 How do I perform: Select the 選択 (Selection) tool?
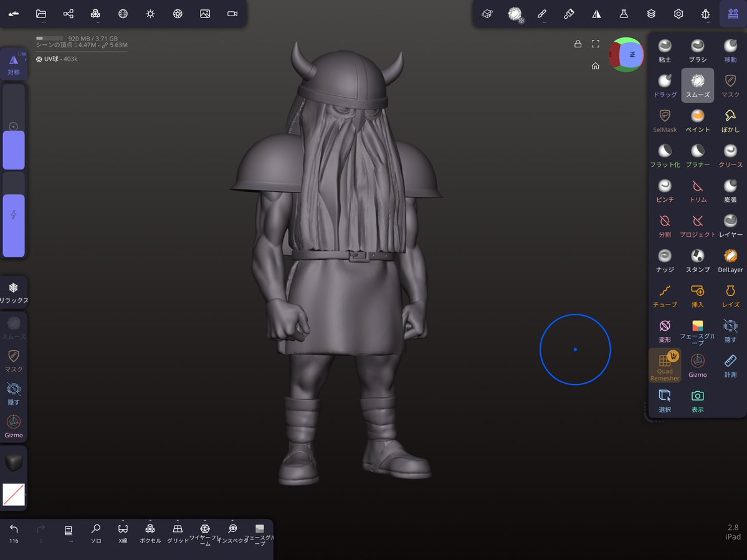[665, 401]
